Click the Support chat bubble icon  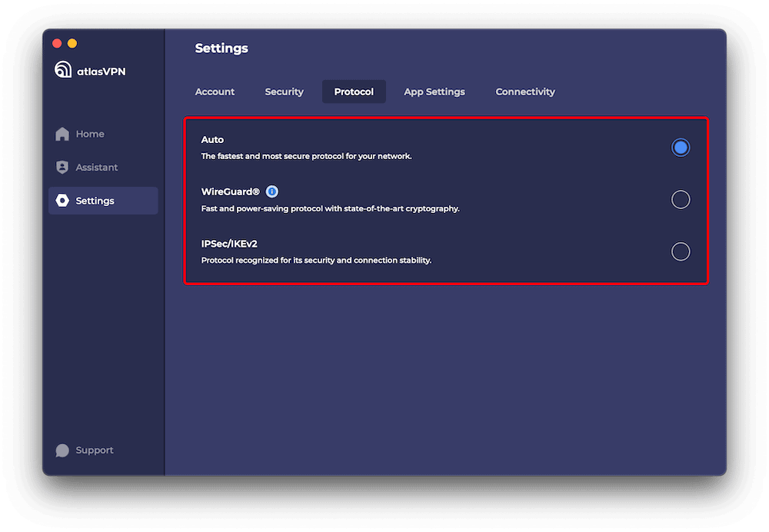click(x=62, y=451)
